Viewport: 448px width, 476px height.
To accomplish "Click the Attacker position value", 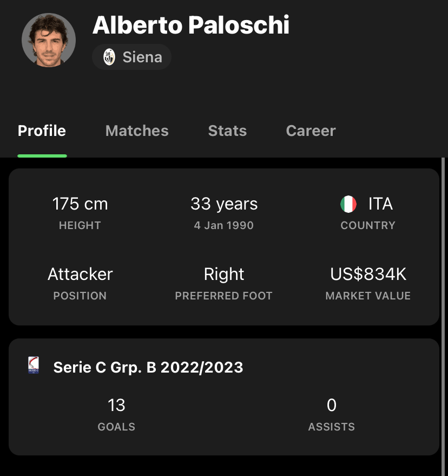I will [x=80, y=274].
